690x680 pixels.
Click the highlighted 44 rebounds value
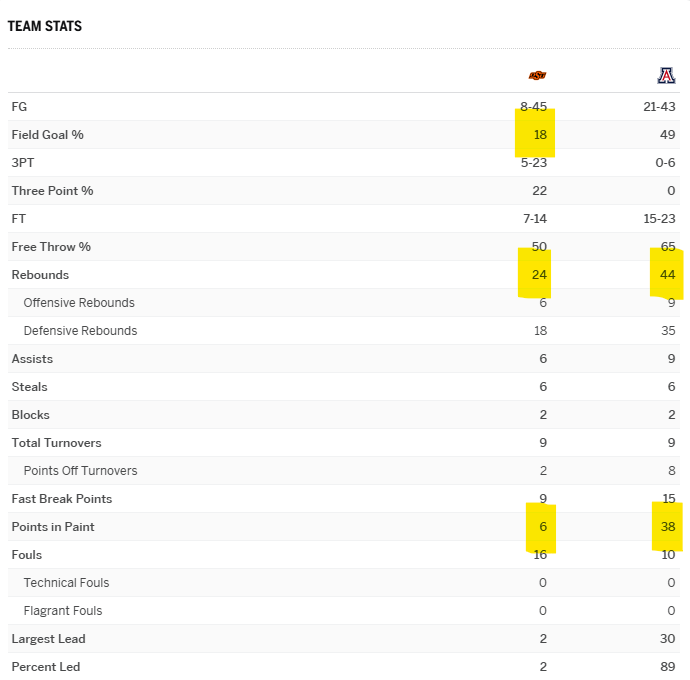(667, 275)
